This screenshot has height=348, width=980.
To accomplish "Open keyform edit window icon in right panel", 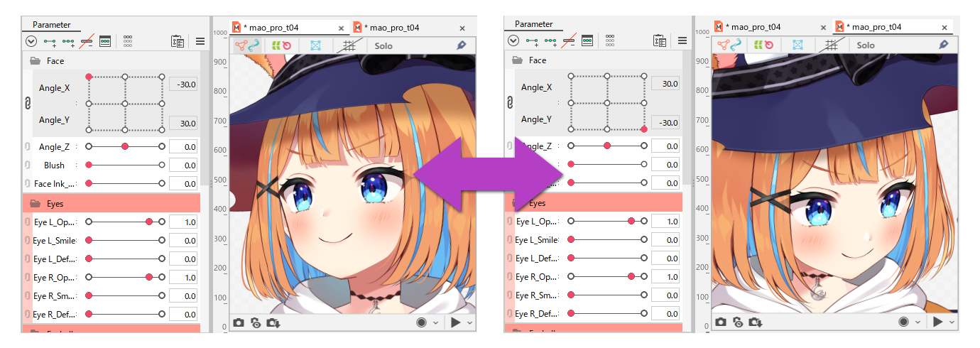I will click(x=587, y=40).
